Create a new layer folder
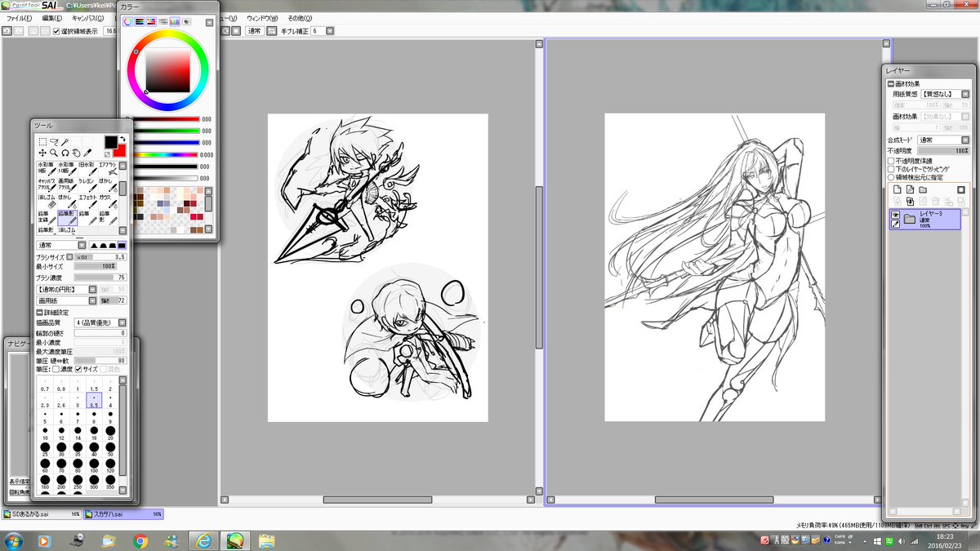The image size is (980, 551). (x=922, y=189)
